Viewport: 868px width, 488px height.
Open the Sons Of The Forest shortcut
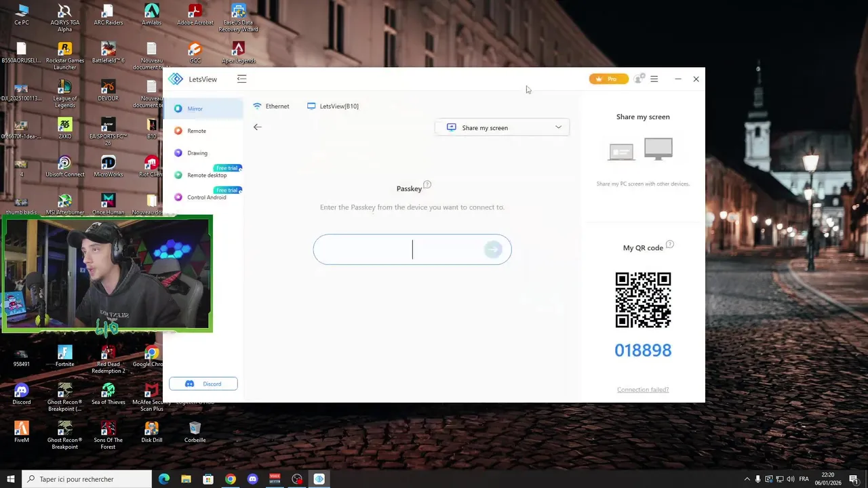click(x=108, y=435)
